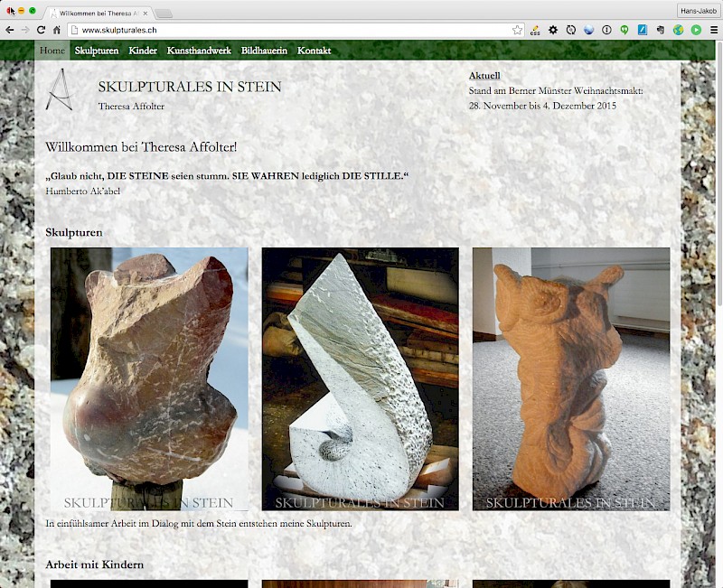
Task: Open the Evernote elephant extension
Action: click(660, 30)
